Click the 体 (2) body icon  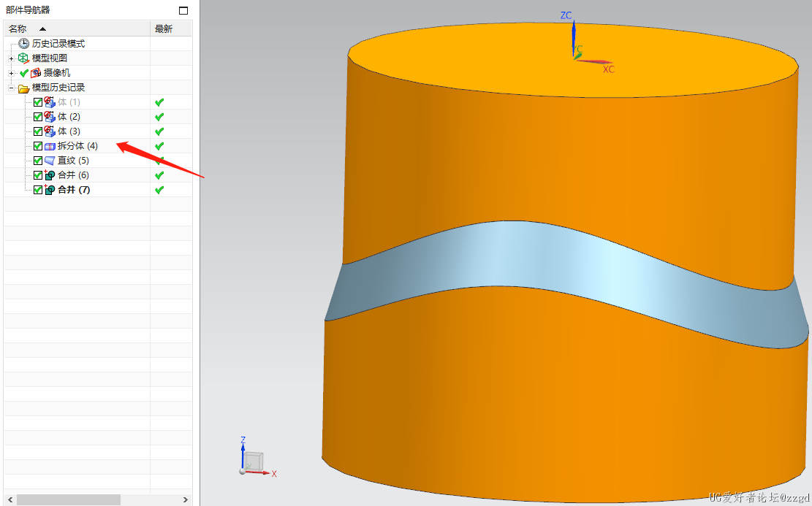click(50, 117)
